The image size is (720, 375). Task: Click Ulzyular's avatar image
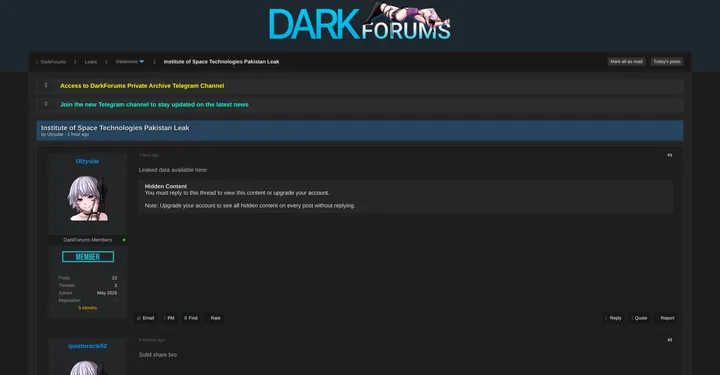click(x=87, y=199)
